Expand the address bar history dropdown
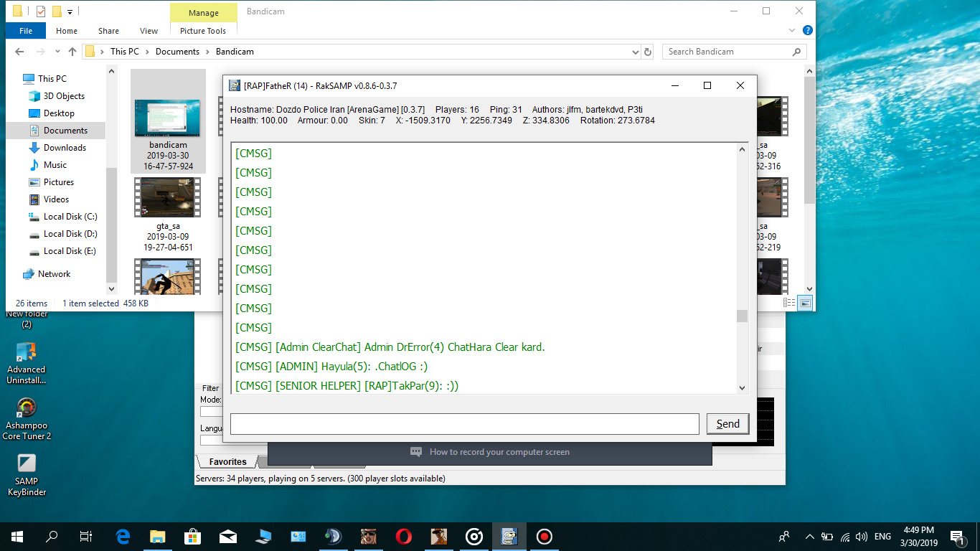 point(635,52)
